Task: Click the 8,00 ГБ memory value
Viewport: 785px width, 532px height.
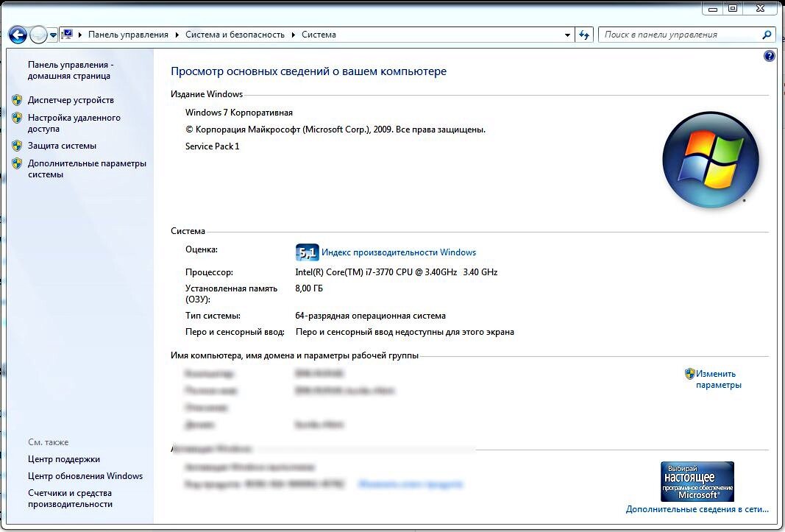Action: pos(309,288)
